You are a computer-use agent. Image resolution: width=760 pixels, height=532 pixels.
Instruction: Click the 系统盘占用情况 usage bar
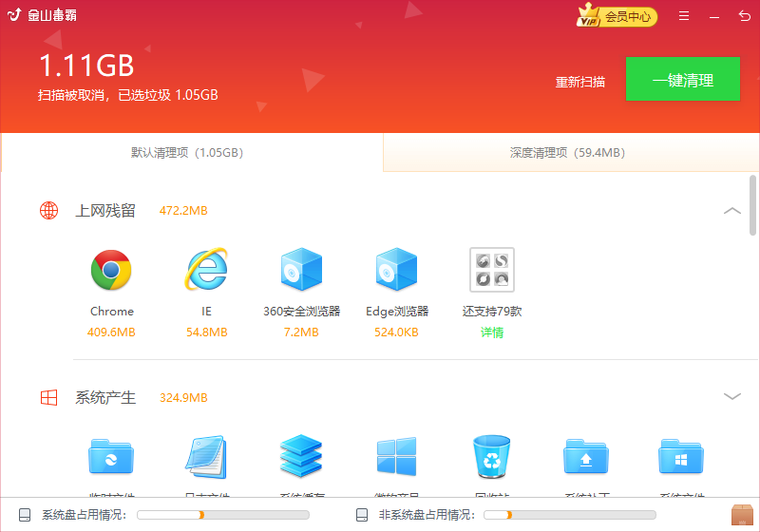click(223, 515)
